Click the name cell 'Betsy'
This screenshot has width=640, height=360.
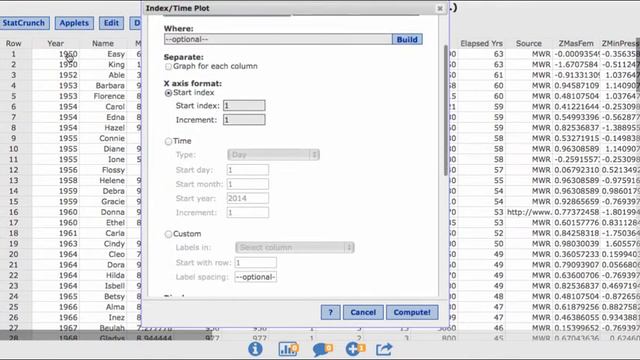114,296
